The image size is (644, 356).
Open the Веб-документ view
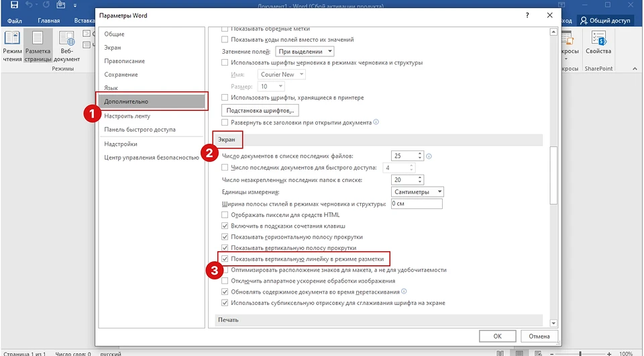(67, 46)
